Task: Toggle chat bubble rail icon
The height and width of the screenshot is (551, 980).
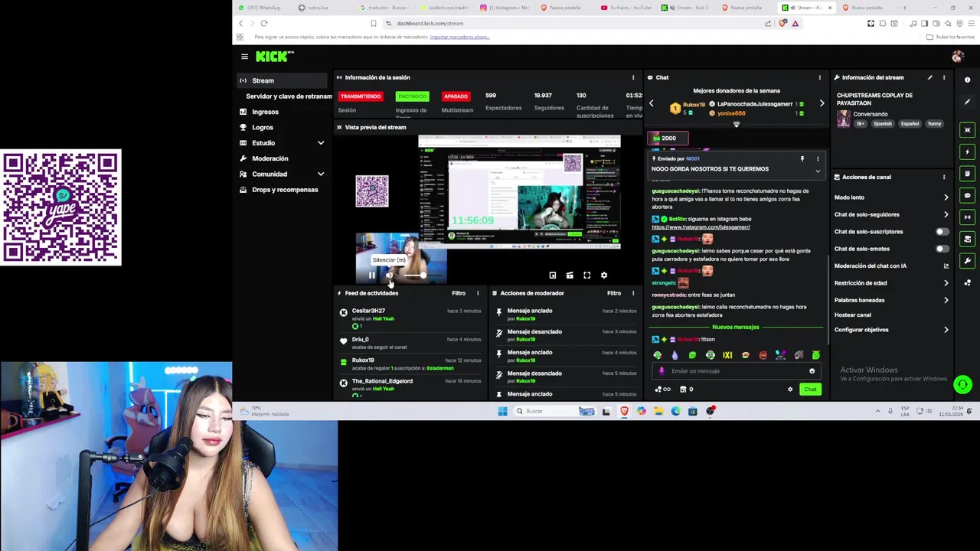Action: [x=968, y=195]
